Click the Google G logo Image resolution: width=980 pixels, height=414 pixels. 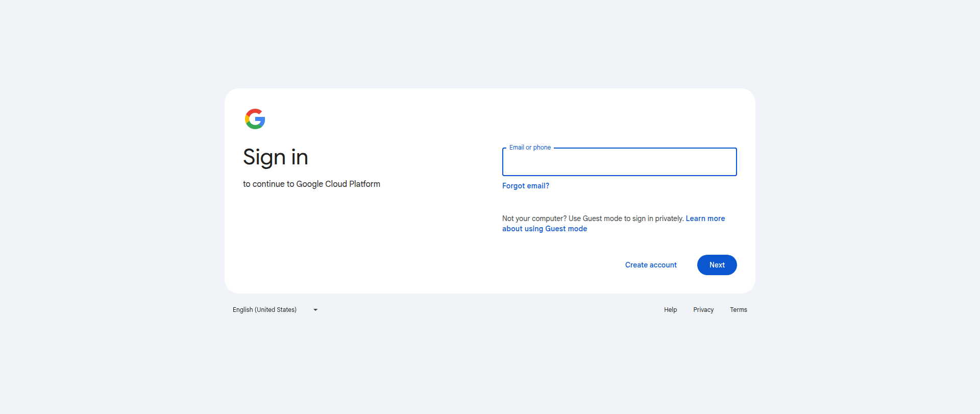tap(255, 119)
